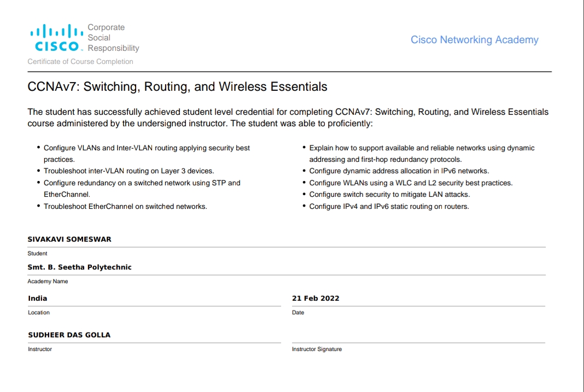Click the Cisco Networking Academy heading

point(474,40)
